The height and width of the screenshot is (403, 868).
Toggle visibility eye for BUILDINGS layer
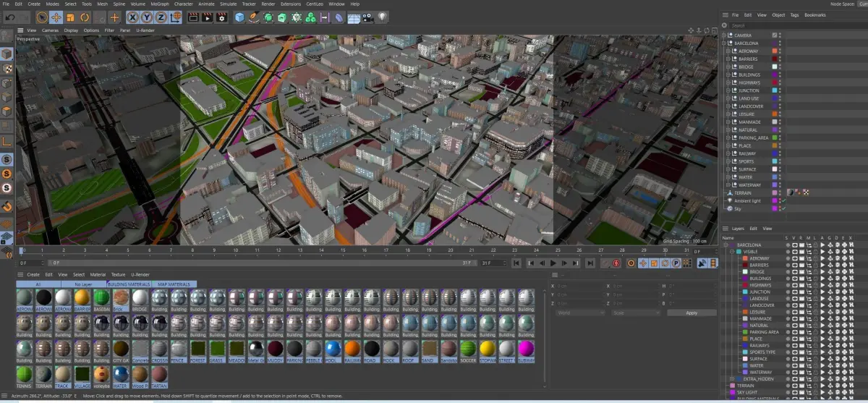tap(794, 279)
